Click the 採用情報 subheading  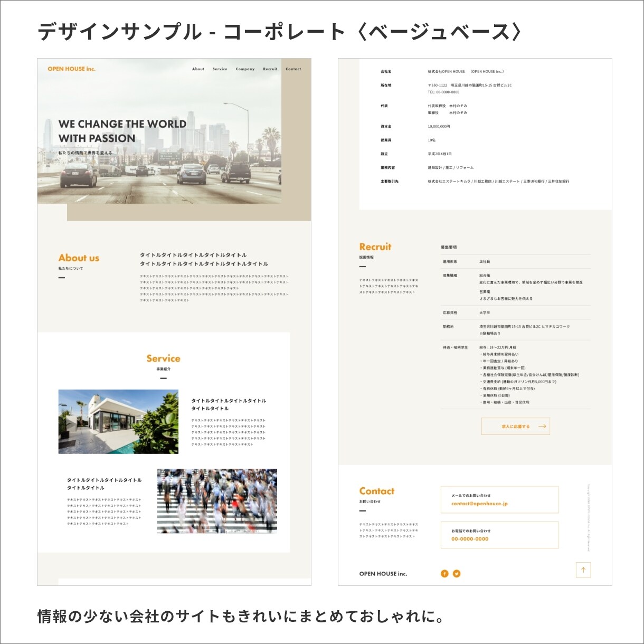point(366,258)
